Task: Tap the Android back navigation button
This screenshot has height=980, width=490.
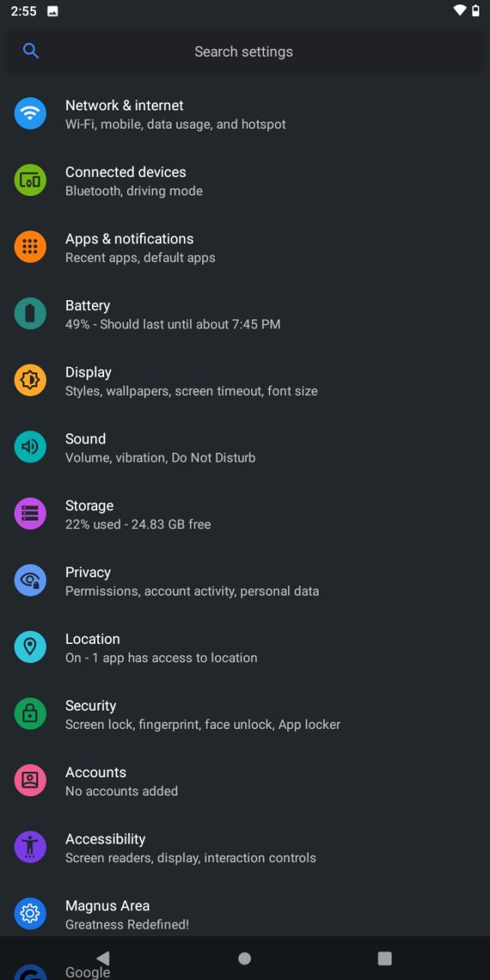Action: (x=103, y=958)
